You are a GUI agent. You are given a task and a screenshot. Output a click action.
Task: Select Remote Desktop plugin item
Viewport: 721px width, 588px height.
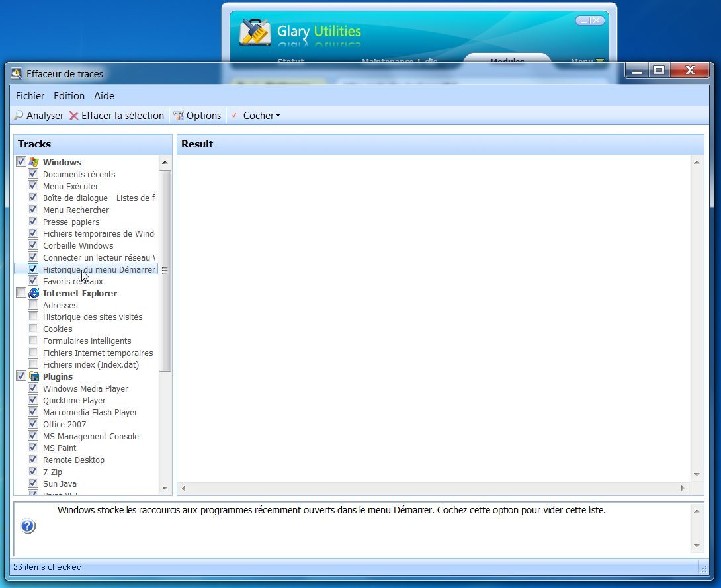73,460
